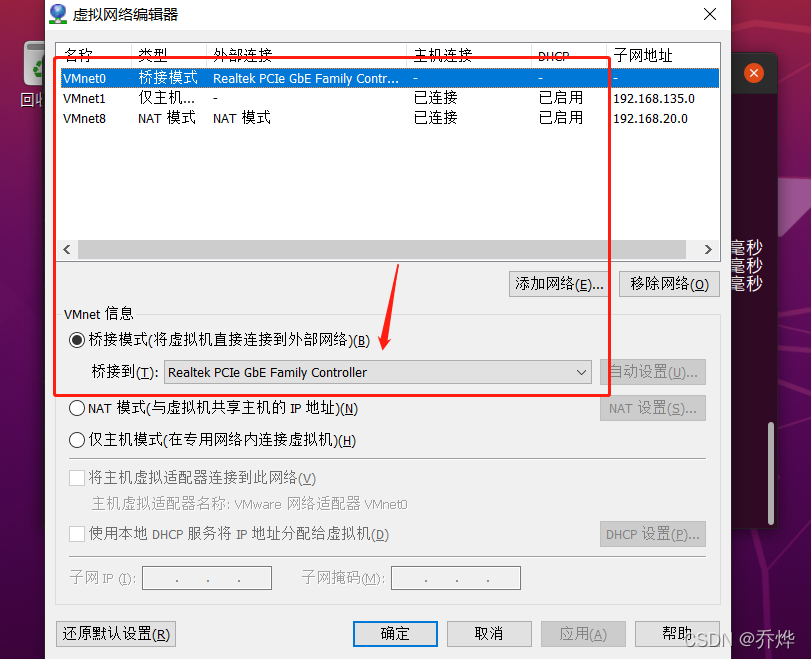Click the right scroll arrow of network list
This screenshot has height=659, width=811.
708,250
